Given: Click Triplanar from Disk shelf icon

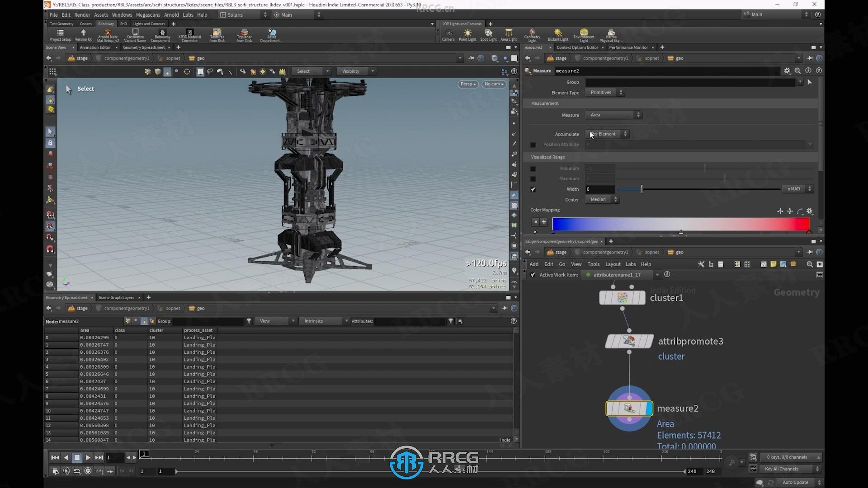Looking at the screenshot, I should [244, 35].
